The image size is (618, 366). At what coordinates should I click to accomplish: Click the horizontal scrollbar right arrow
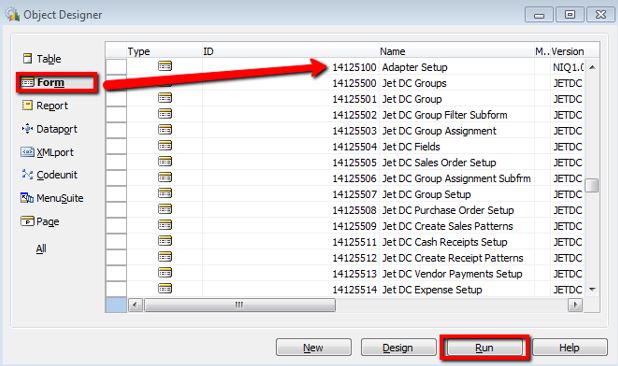(575, 305)
